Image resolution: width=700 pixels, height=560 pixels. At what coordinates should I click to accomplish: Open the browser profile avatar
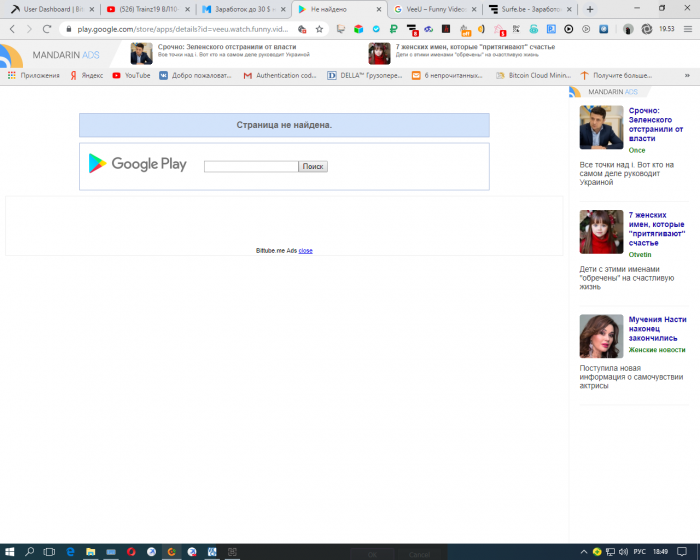tap(628, 29)
